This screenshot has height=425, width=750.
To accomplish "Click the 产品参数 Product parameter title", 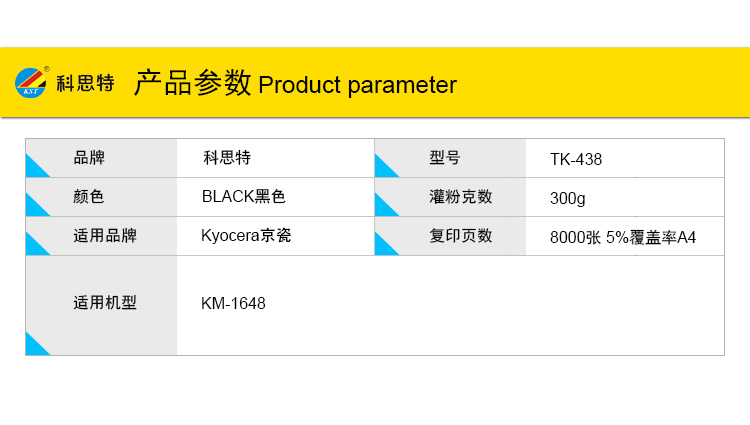I will point(295,85).
